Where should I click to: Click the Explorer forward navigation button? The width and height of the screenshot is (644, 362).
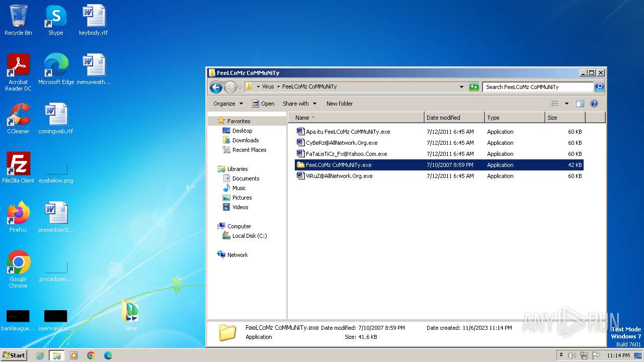230,87
